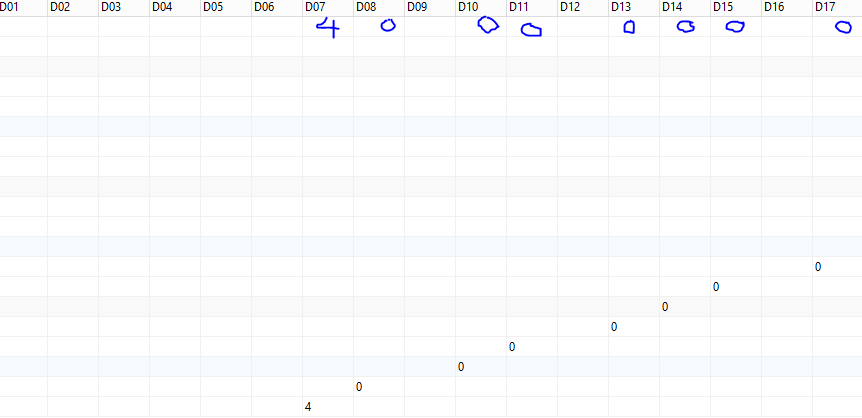
Task: Select the D06 column header
Action: [277, 8]
